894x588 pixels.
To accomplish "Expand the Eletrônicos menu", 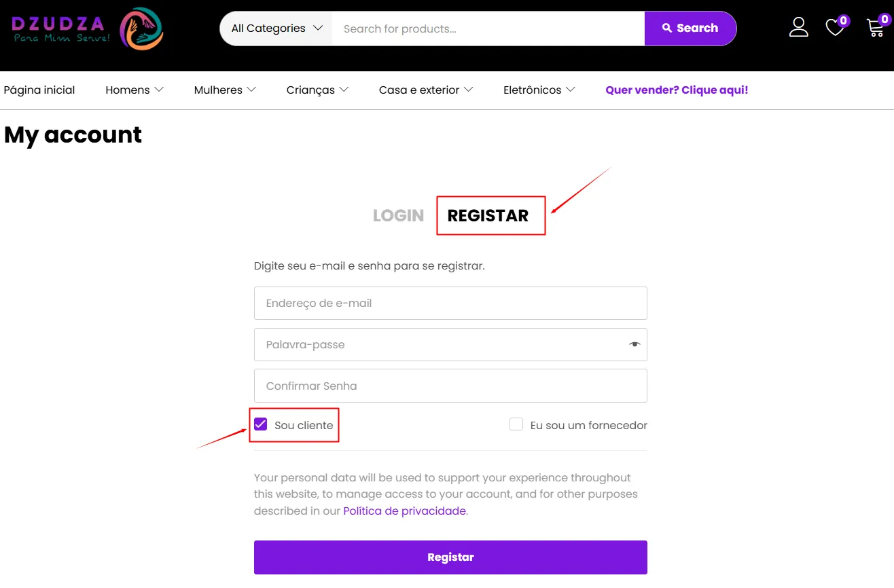I will (539, 90).
